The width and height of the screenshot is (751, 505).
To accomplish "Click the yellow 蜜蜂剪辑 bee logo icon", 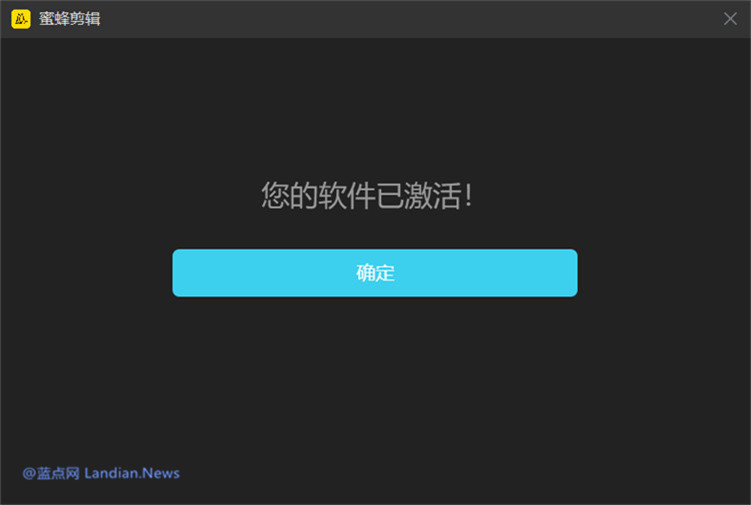I will tap(20, 19).
